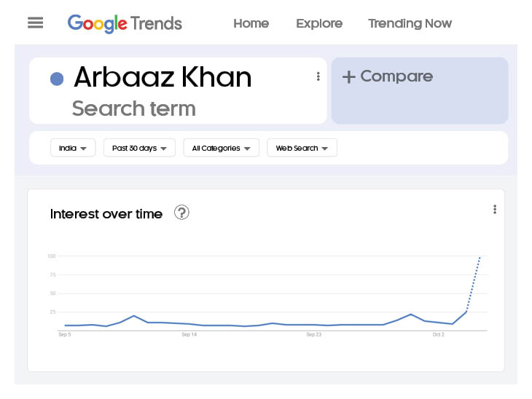Click the blue dot beside Arbaaz Khan
Screen dimensions: 532x399
tap(57, 79)
